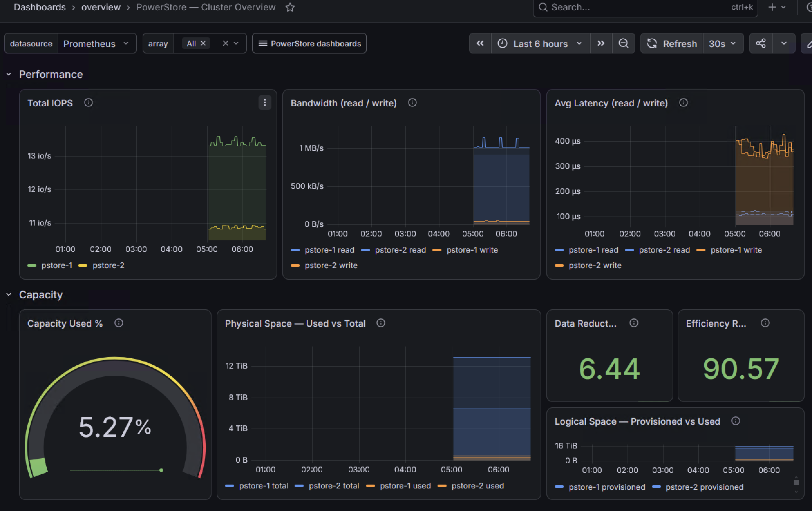The image size is (812, 511).
Task: Click Physical Space — Used vs Total title
Action: point(295,323)
